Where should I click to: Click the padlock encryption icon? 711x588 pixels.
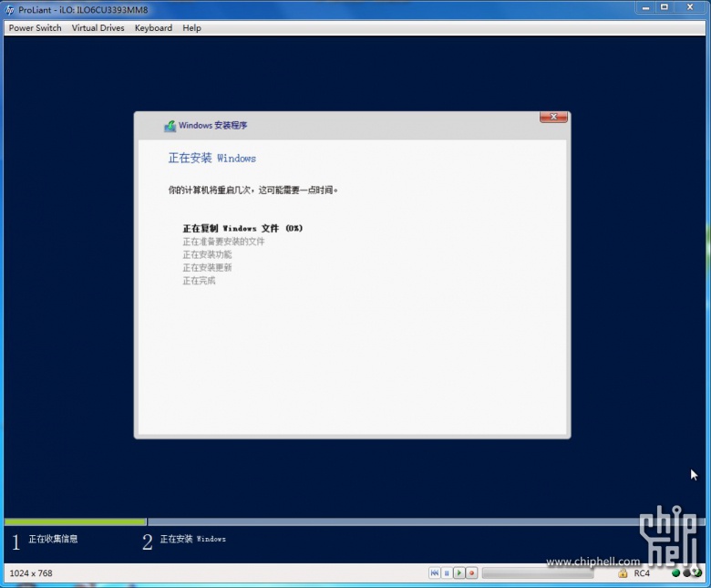tap(623, 573)
